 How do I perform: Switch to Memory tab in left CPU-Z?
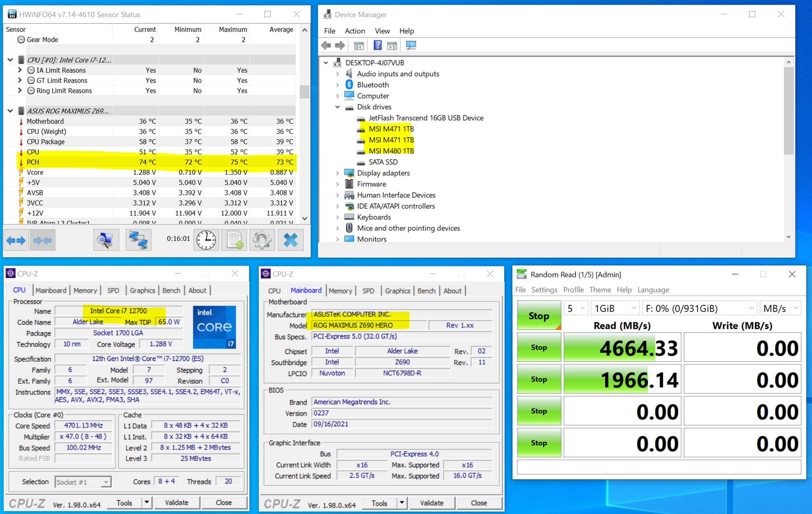pyautogui.click(x=85, y=290)
